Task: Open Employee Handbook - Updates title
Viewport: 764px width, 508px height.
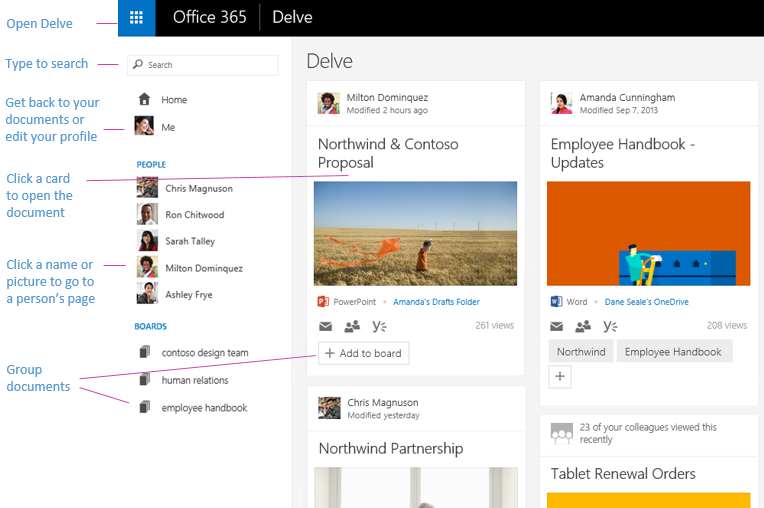Action: tap(623, 153)
